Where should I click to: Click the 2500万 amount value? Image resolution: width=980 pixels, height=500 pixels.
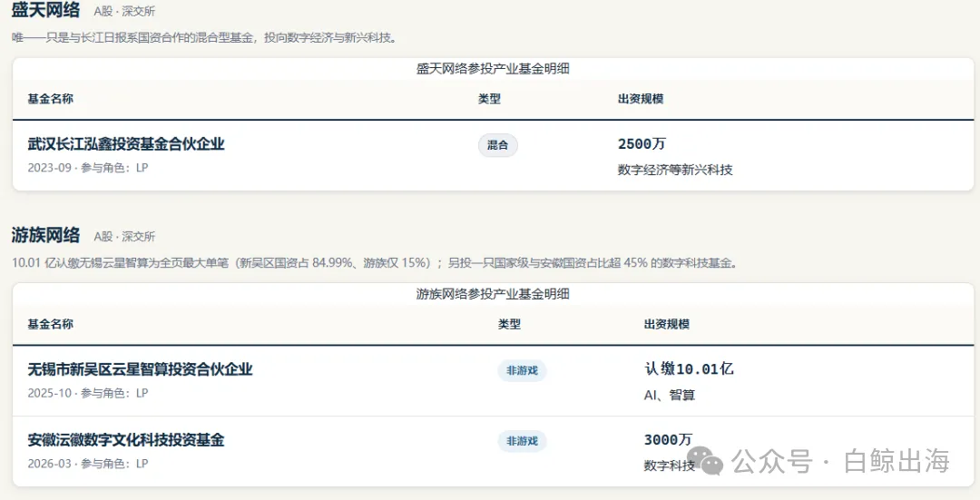click(x=642, y=143)
